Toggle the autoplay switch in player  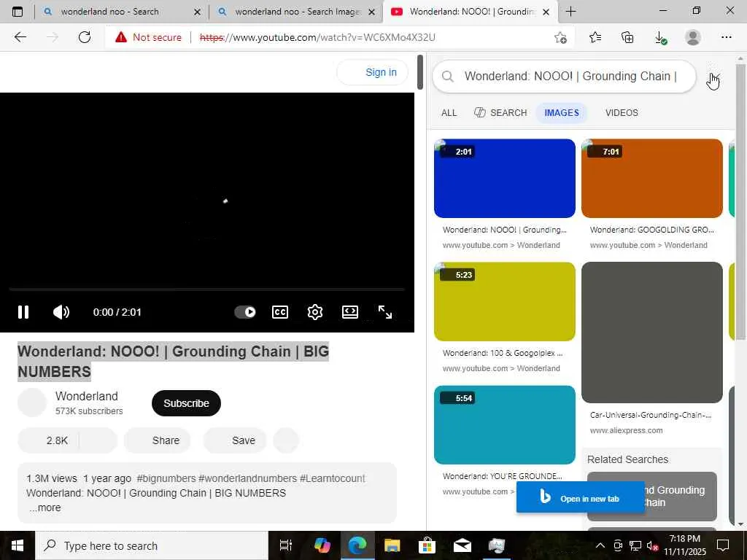(245, 312)
